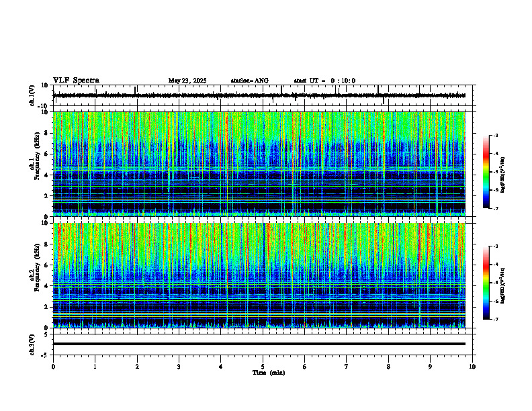Select the "start UT = 0 : 10: 0" text
532x411 pixels.
324,81
